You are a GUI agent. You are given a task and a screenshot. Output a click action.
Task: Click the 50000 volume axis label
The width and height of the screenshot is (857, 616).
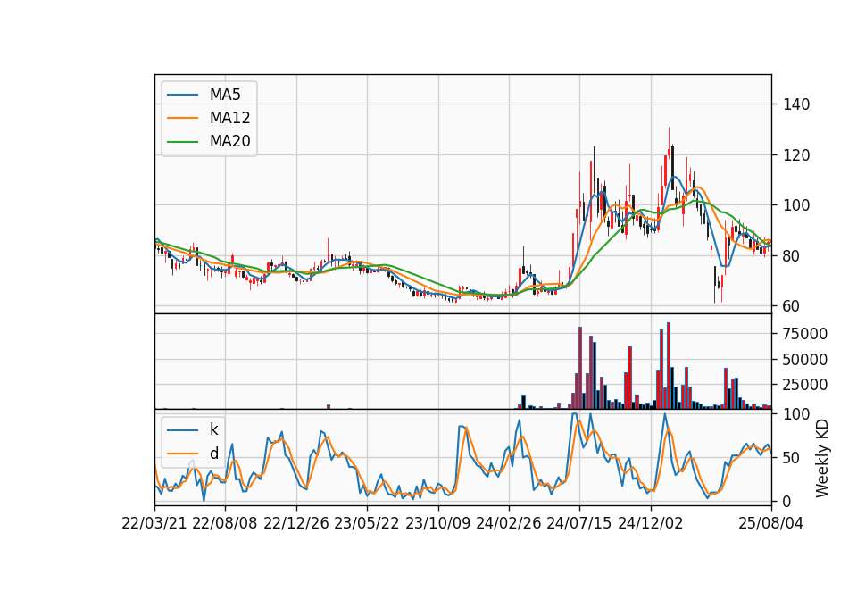805,360
